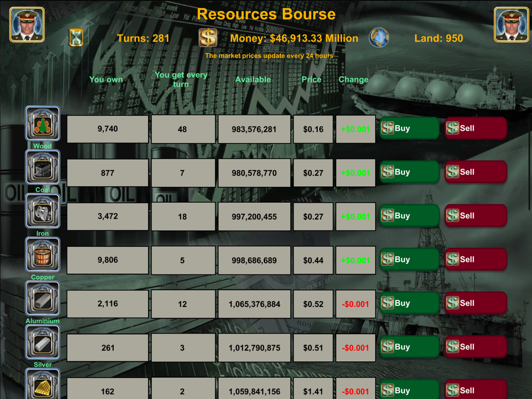Sell Iron on the market
532x399 pixels.
tap(476, 216)
